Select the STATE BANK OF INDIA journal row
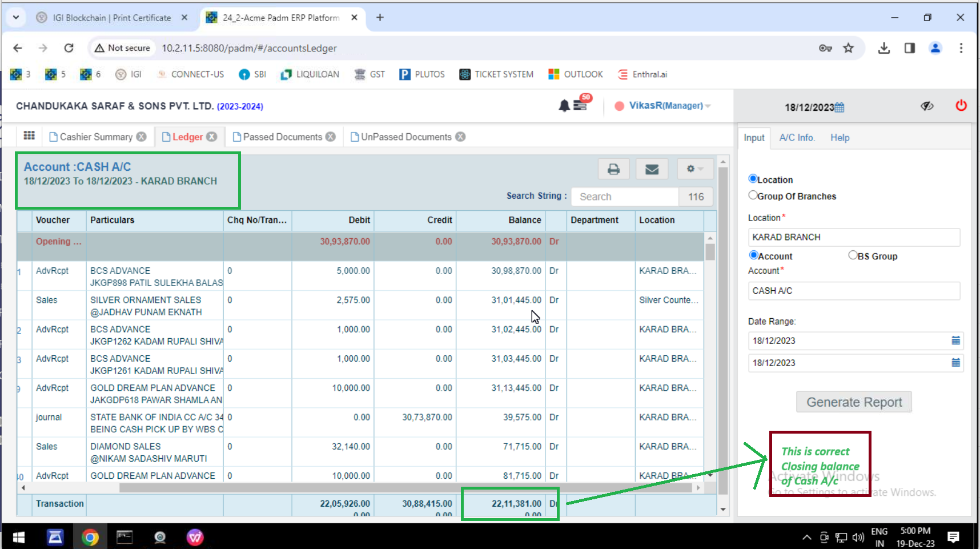This screenshot has width=980, height=549. [x=360, y=423]
